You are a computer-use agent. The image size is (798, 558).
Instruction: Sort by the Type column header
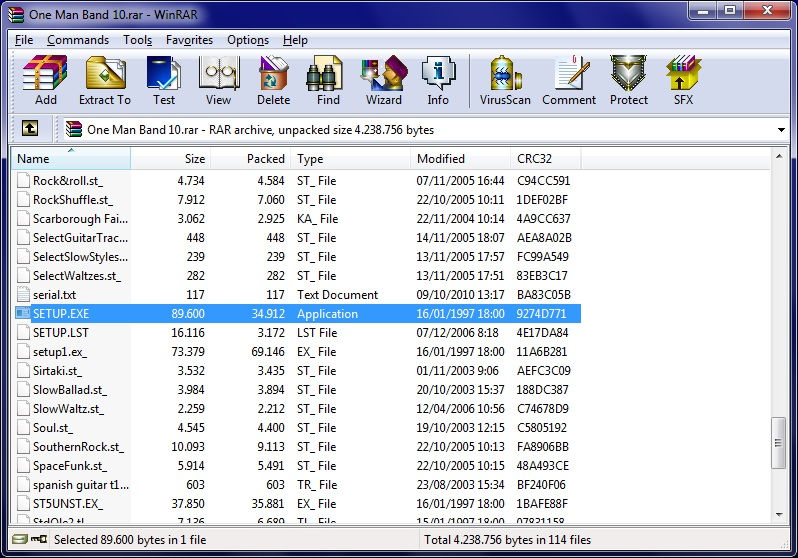click(350, 158)
